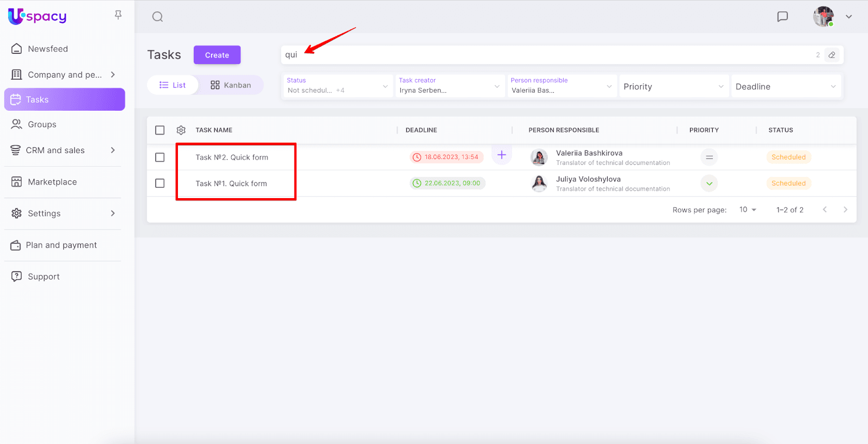The height and width of the screenshot is (444, 868).
Task: Open the Priority filter dropdown
Action: pyautogui.click(x=673, y=87)
